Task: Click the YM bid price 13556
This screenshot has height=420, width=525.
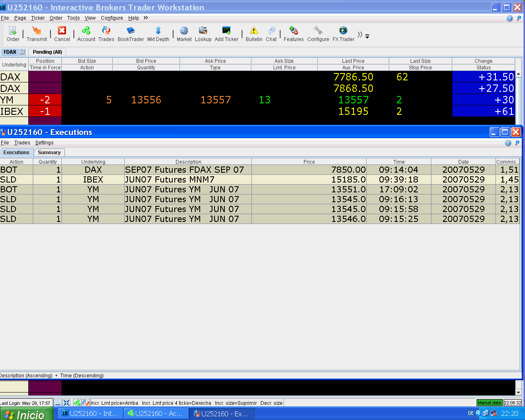Action: [x=146, y=100]
